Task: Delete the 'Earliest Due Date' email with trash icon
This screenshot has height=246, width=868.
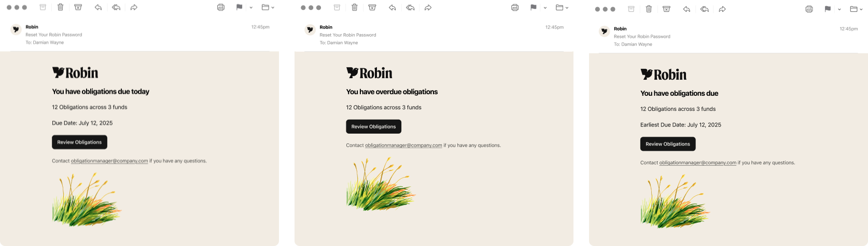Action: (x=649, y=9)
